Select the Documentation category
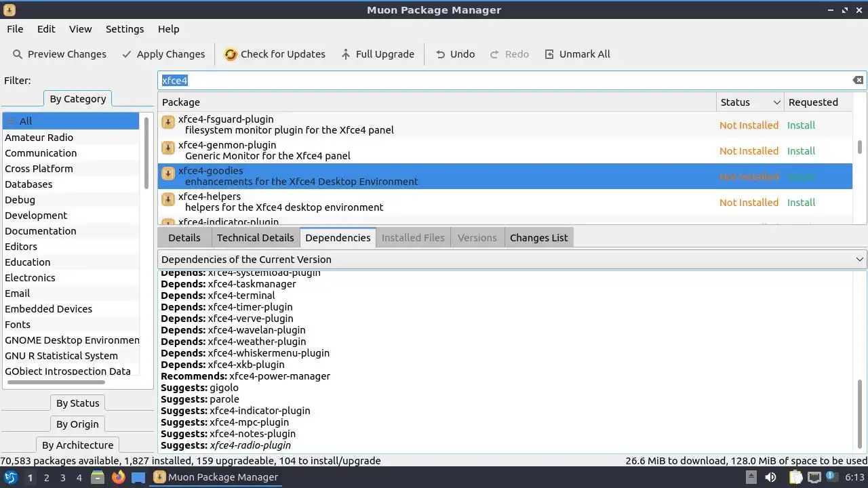This screenshot has height=488, width=868. coord(71,231)
